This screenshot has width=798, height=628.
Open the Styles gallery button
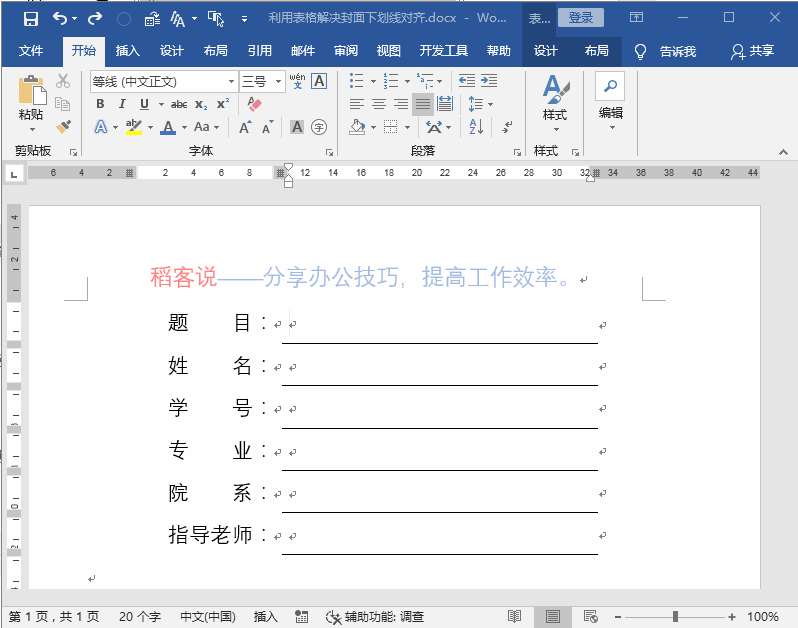click(x=555, y=102)
